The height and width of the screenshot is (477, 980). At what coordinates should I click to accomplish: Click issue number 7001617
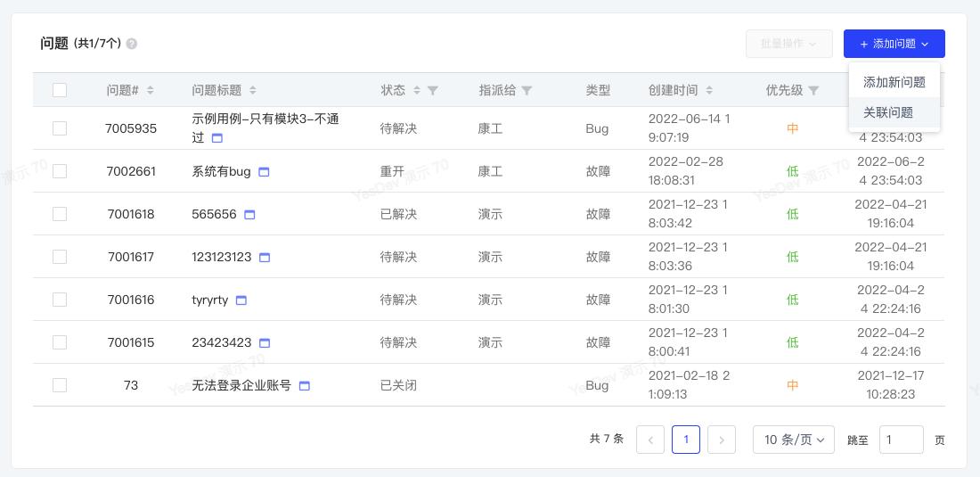[131, 257]
